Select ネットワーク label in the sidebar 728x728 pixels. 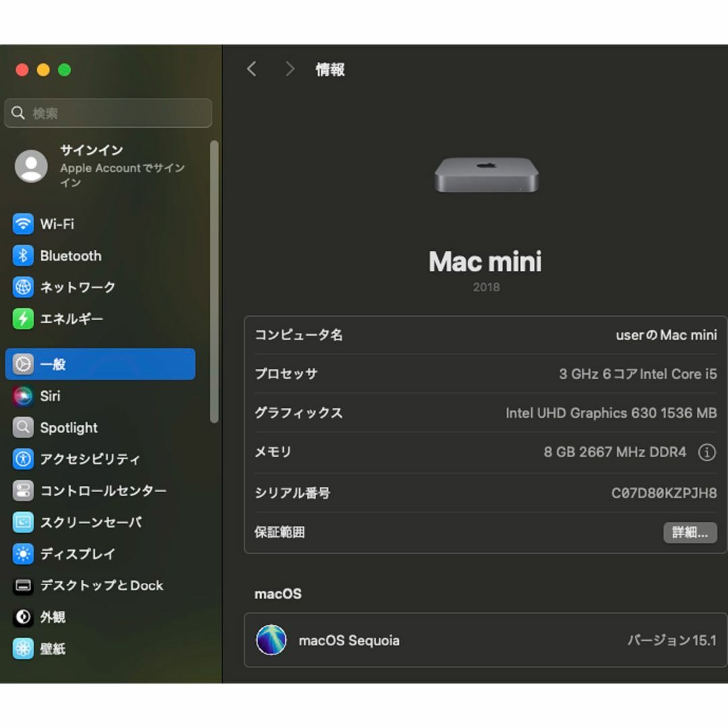click(x=78, y=287)
